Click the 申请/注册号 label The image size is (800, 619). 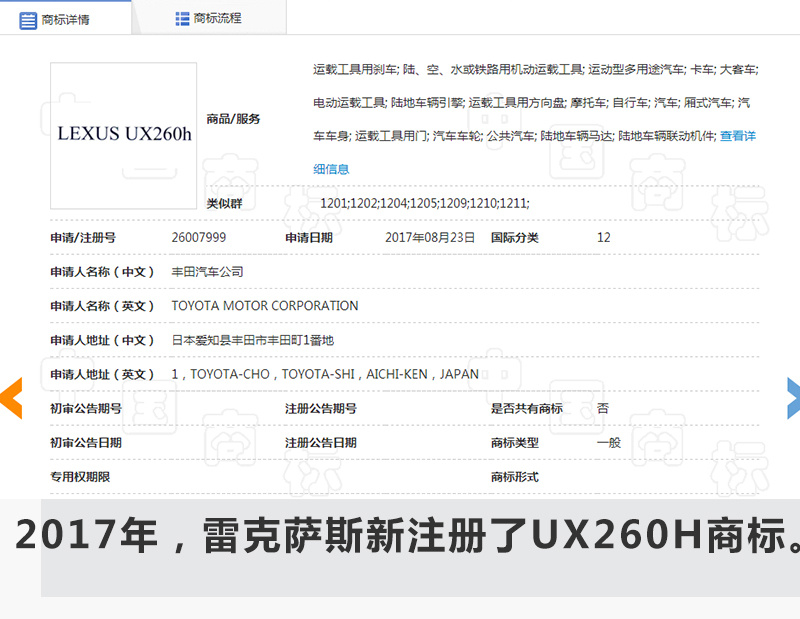pos(83,238)
